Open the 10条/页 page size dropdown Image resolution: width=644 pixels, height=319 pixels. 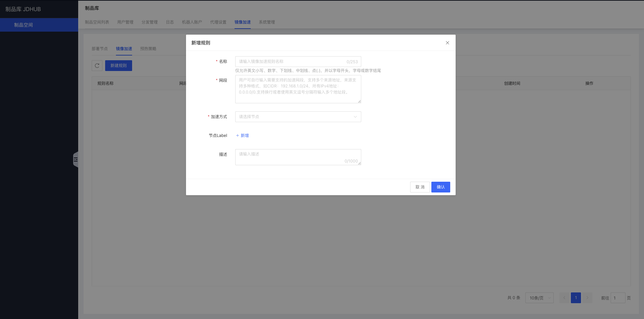(539, 298)
